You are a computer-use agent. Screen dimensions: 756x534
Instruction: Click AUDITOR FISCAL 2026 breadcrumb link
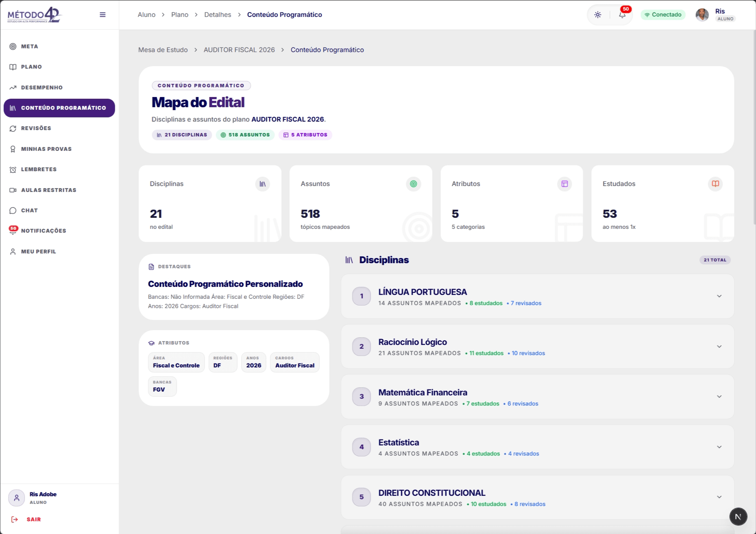tap(239, 50)
